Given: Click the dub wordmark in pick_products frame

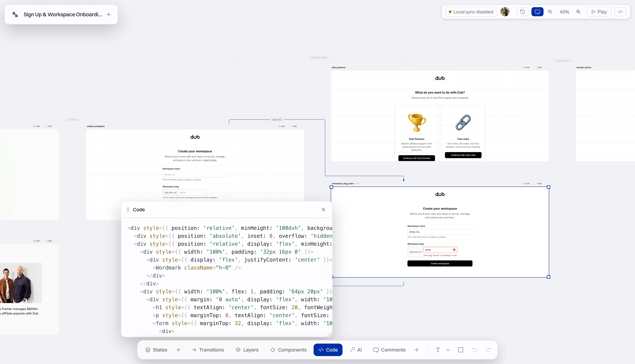Looking at the screenshot, I should point(440,78).
